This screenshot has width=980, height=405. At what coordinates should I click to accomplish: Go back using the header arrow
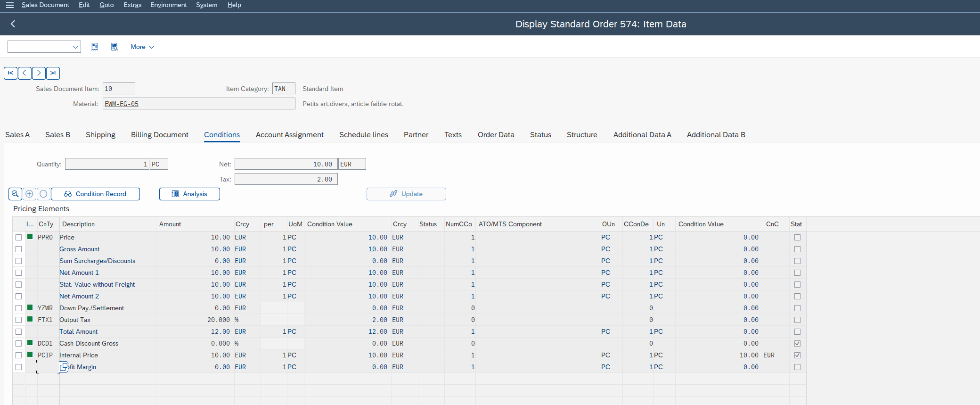[13, 24]
